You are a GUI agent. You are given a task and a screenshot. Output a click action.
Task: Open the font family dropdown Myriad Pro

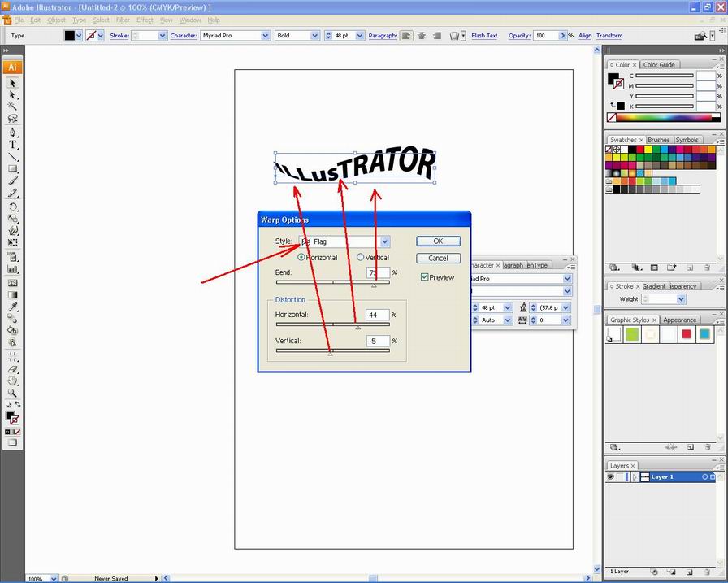tap(266, 35)
